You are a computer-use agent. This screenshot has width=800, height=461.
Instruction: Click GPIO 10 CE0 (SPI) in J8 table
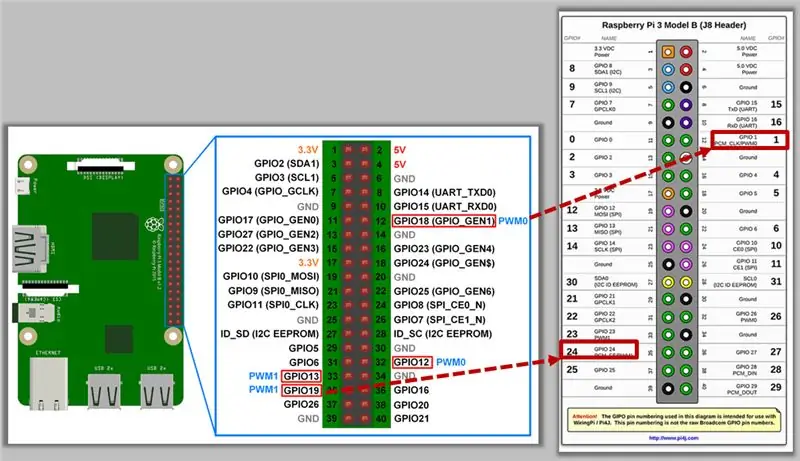tap(746, 246)
